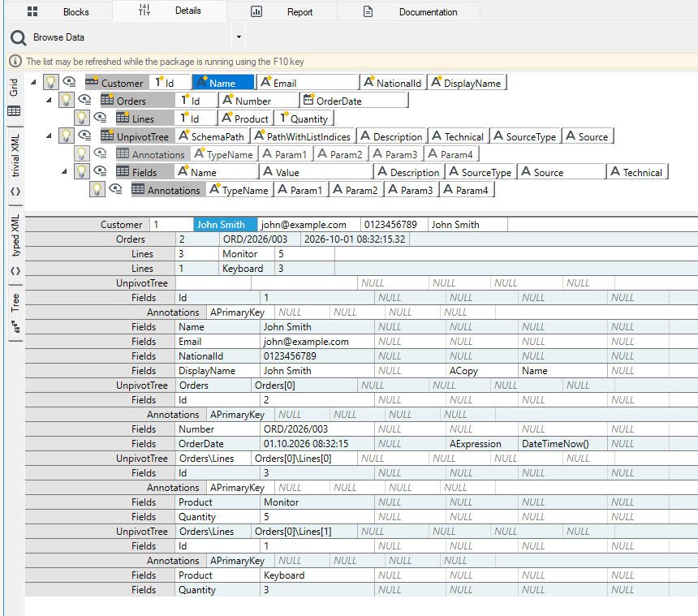Toggle the lightbulb beside the Fields table header
Screen dimensions: 698x616
click(x=81, y=171)
